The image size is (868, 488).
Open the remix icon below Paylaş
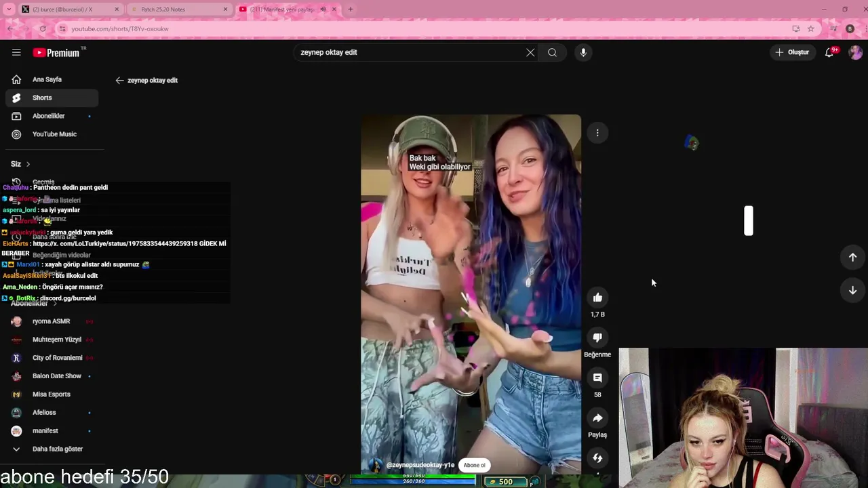tap(597, 458)
